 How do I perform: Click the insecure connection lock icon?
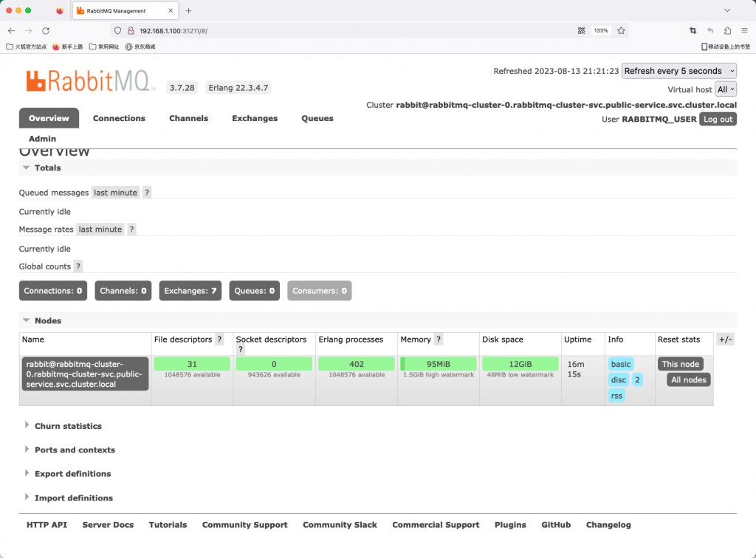tap(131, 31)
